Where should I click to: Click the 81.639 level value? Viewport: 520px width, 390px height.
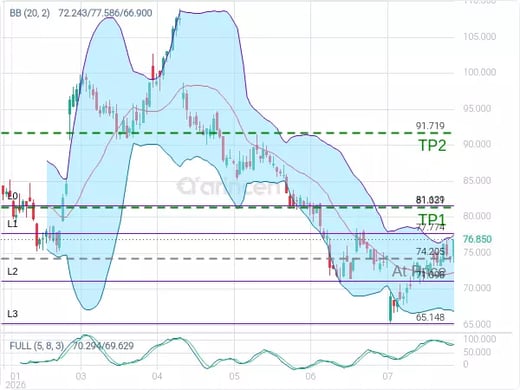pyautogui.click(x=430, y=200)
